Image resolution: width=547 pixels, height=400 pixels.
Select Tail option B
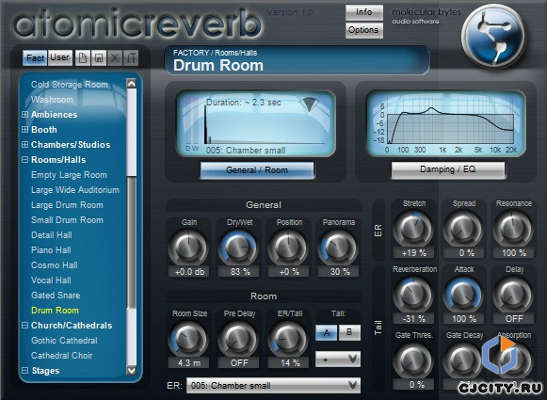point(350,333)
